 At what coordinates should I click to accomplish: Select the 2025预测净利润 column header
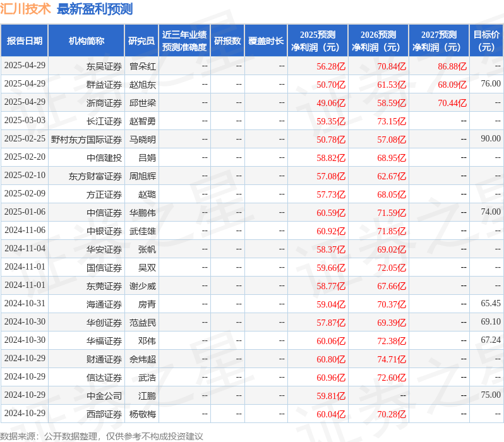pyautogui.click(x=318, y=41)
